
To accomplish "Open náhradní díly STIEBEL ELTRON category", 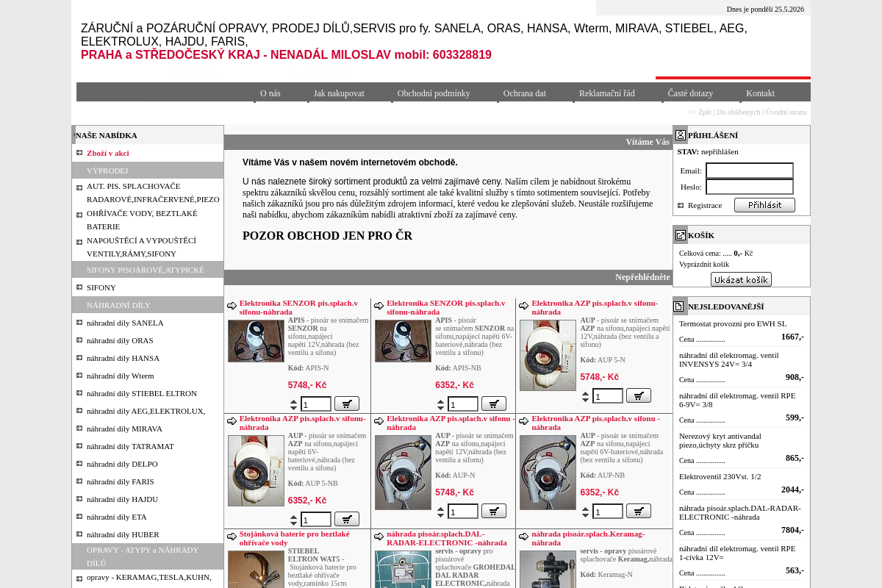I will [142, 393].
